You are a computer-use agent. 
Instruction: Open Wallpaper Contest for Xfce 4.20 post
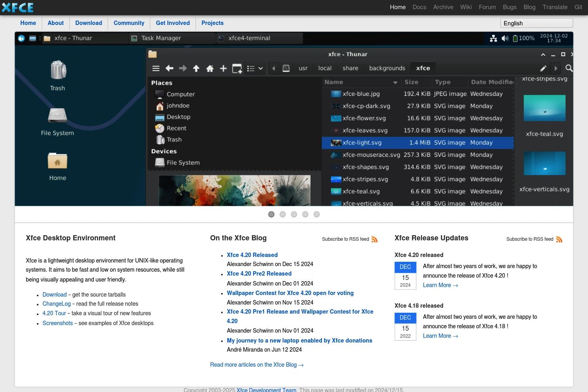[x=290, y=293]
